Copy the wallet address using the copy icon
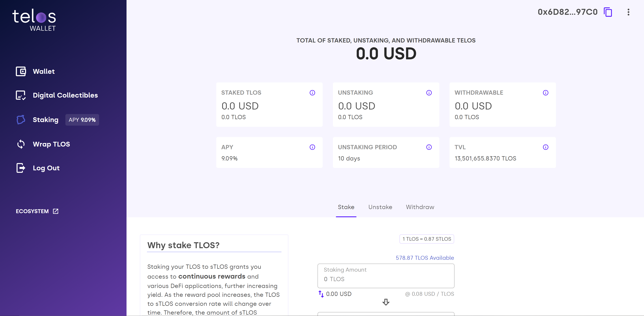644x316 pixels. [x=608, y=12]
